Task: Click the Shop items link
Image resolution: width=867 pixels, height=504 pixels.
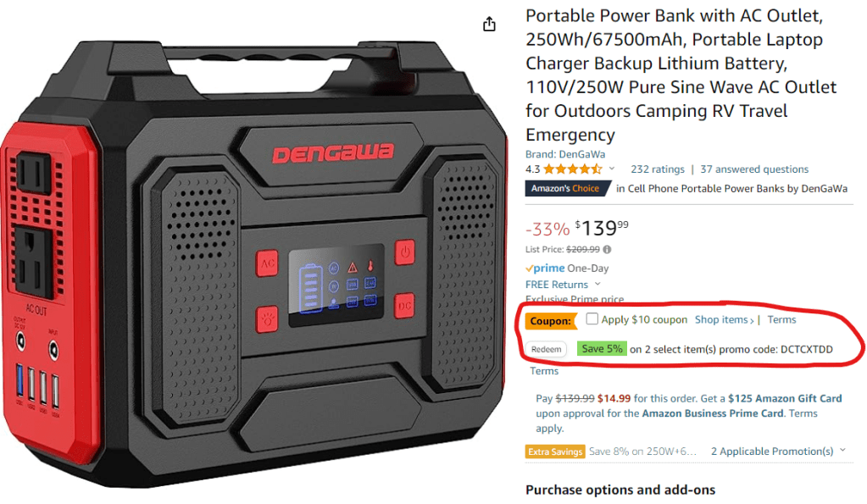Action: tap(724, 319)
